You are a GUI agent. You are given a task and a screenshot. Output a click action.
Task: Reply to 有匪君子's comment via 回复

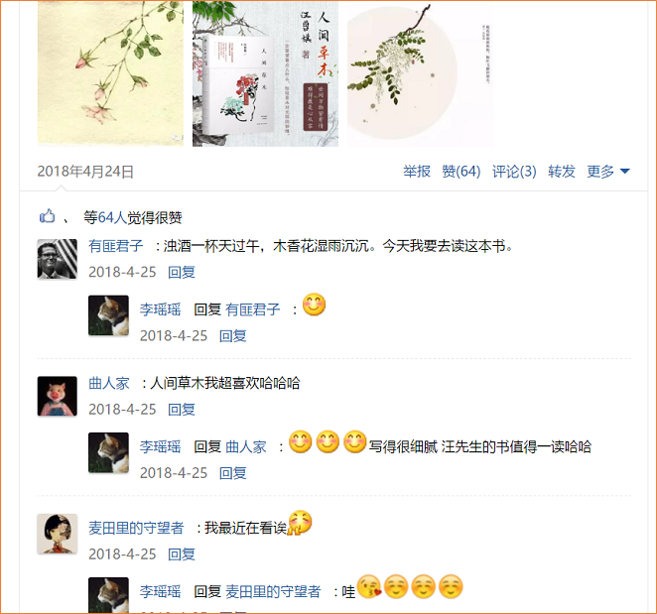coord(181,272)
